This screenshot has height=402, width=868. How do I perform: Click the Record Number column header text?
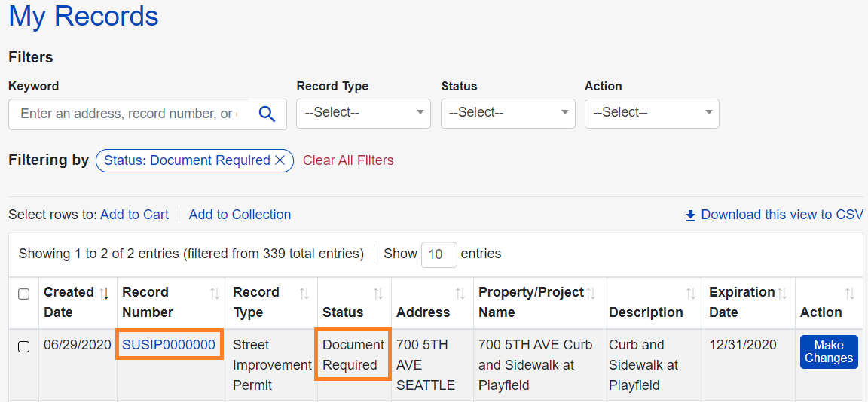[148, 302]
